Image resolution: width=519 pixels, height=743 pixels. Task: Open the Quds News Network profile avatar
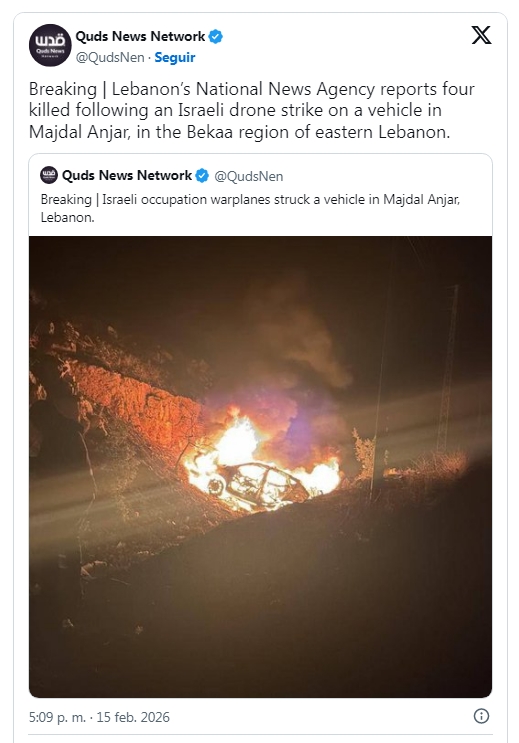pyautogui.click(x=50, y=45)
